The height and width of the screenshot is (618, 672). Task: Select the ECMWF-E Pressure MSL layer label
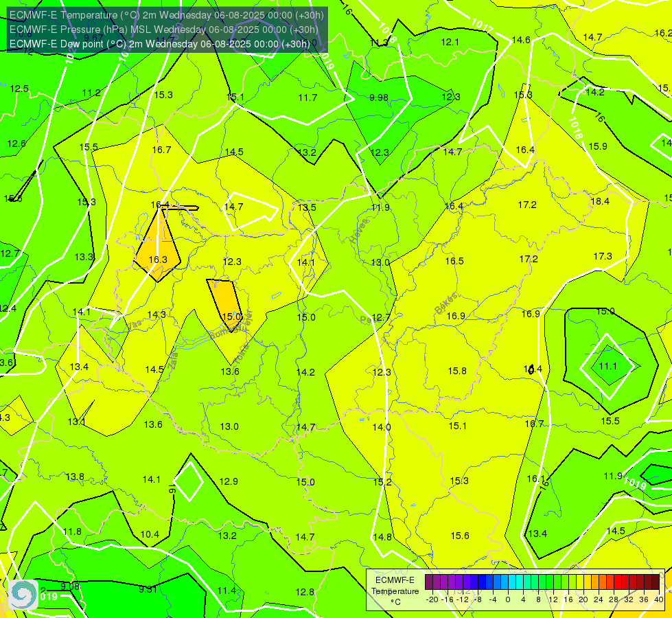pyautogui.click(x=164, y=30)
